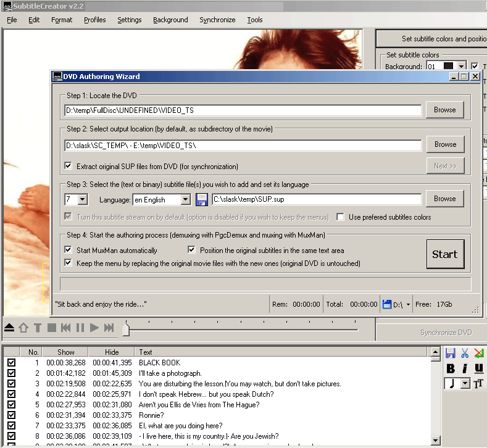The width and height of the screenshot is (487, 448).
Task: Click the video position slider handle
Action: pos(126,330)
